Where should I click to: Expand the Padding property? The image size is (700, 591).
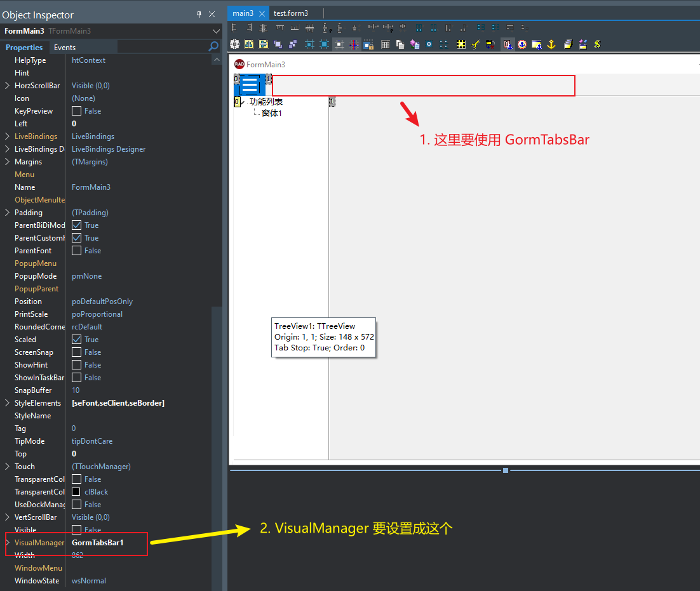coord(7,212)
